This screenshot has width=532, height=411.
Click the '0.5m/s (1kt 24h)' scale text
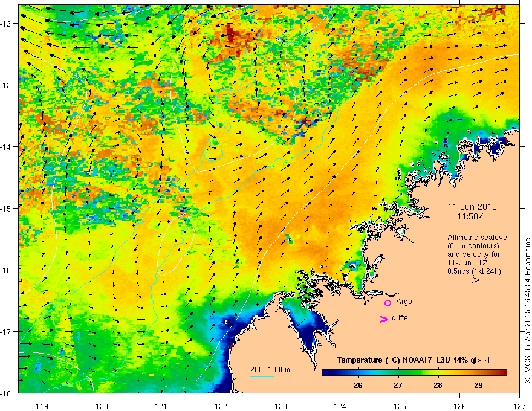pyautogui.click(x=474, y=271)
